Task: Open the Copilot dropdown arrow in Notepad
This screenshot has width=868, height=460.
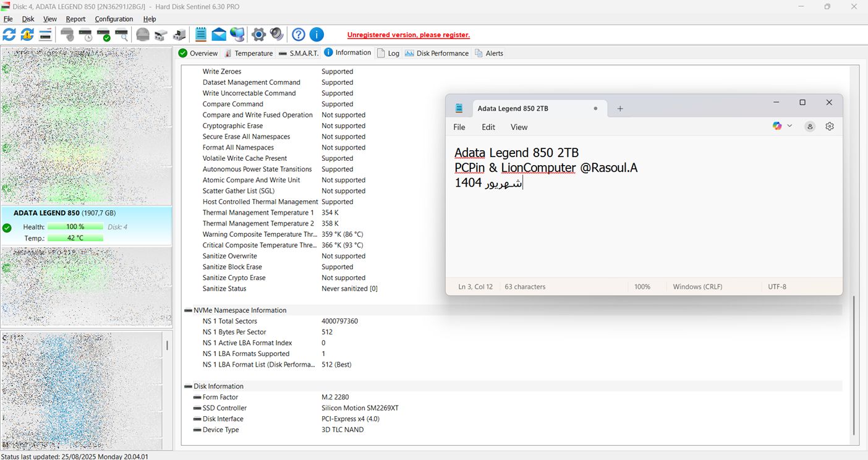Action: pos(789,126)
